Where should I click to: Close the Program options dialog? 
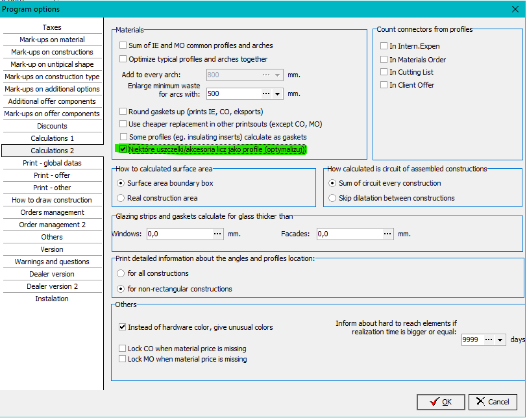[516, 9]
